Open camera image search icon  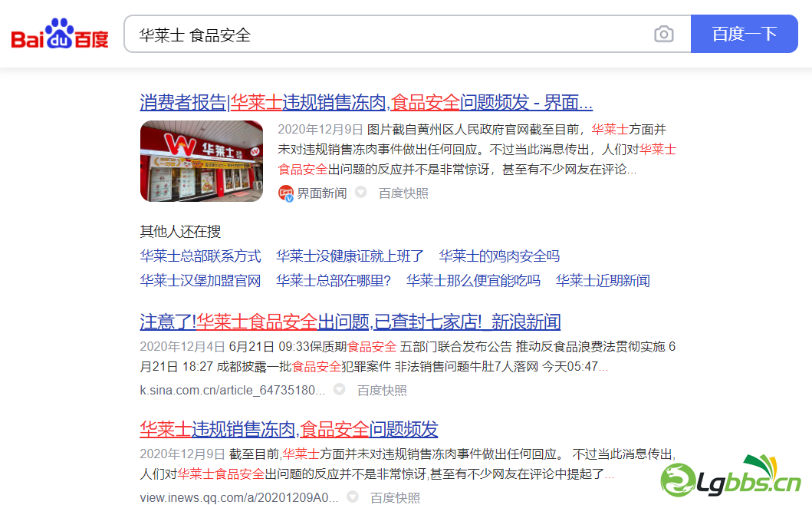[x=663, y=35]
